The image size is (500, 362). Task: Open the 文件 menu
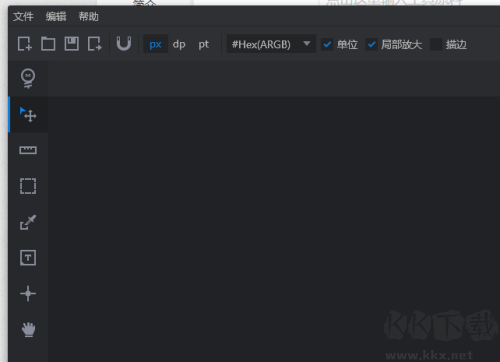click(23, 16)
